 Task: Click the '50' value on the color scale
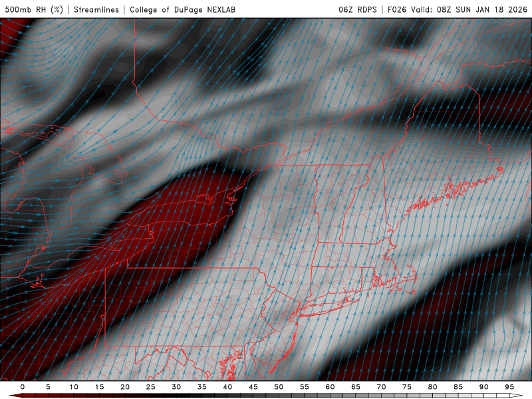[279, 387]
